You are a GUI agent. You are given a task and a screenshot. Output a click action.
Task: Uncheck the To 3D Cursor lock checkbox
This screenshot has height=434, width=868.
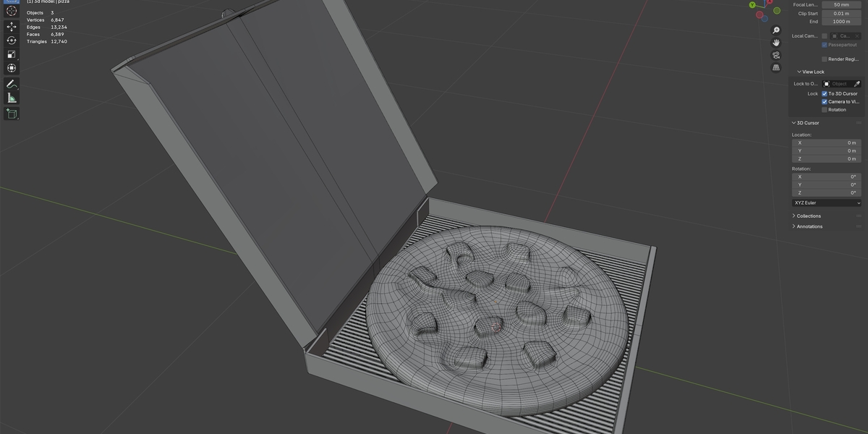click(x=825, y=94)
